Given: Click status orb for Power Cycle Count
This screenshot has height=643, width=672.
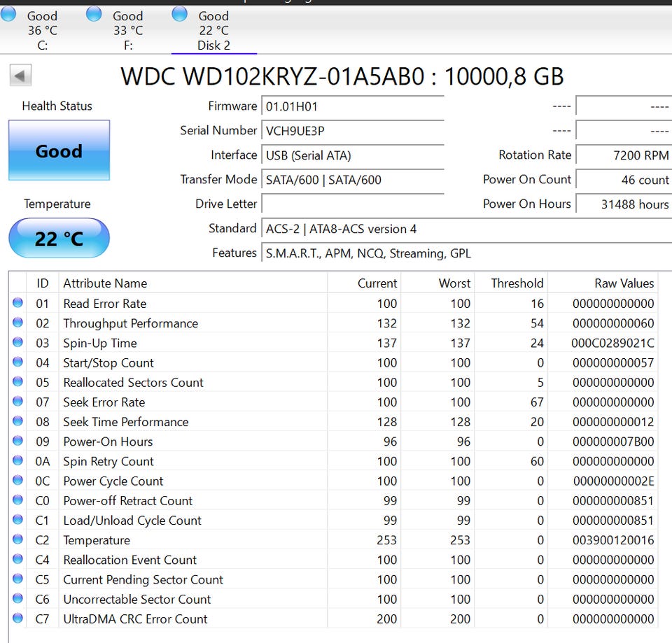Looking at the screenshot, I should [17, 480].
